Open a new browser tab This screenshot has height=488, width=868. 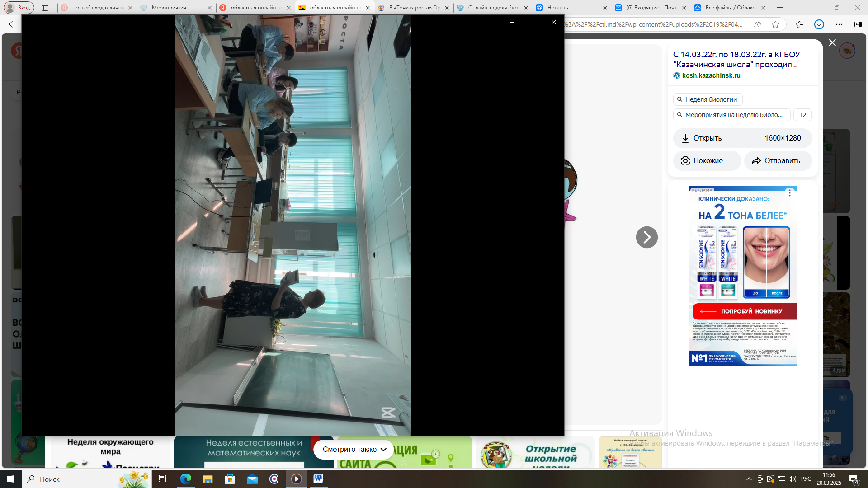point(780,8)
